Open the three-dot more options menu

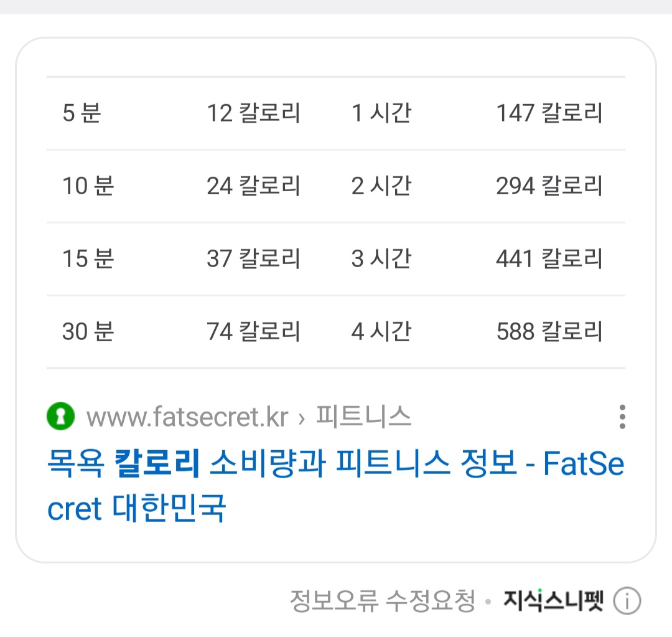pyautogui.click(x=622, y=417)
